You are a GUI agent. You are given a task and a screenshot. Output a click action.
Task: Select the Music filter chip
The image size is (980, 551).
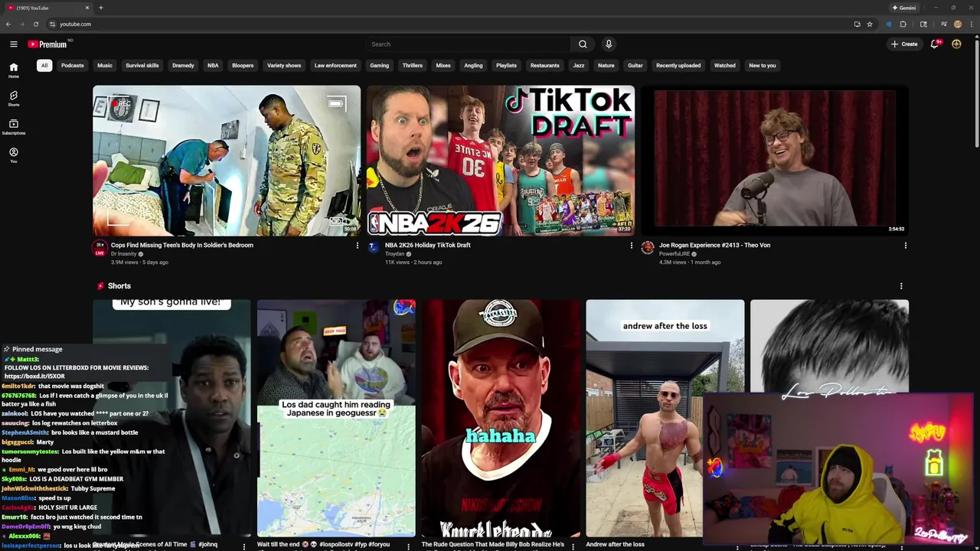point(105,65)
